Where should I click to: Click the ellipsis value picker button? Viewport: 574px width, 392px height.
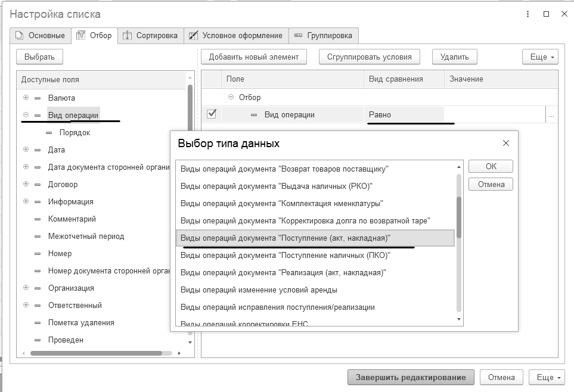click(551, 116)
